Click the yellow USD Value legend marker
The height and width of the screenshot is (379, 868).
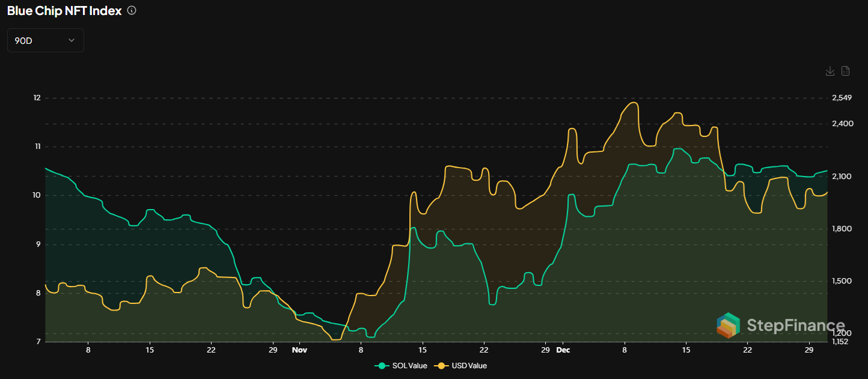click(x=442, y=365)
